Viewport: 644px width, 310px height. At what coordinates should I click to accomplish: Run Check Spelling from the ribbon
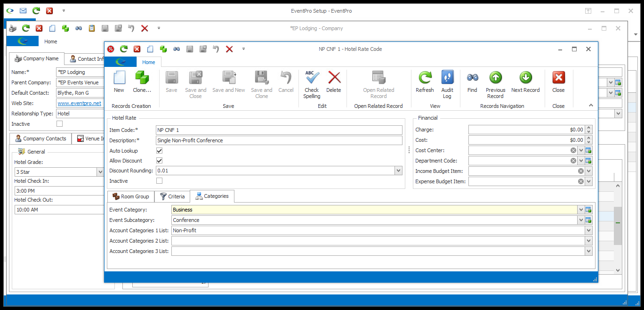312,85
